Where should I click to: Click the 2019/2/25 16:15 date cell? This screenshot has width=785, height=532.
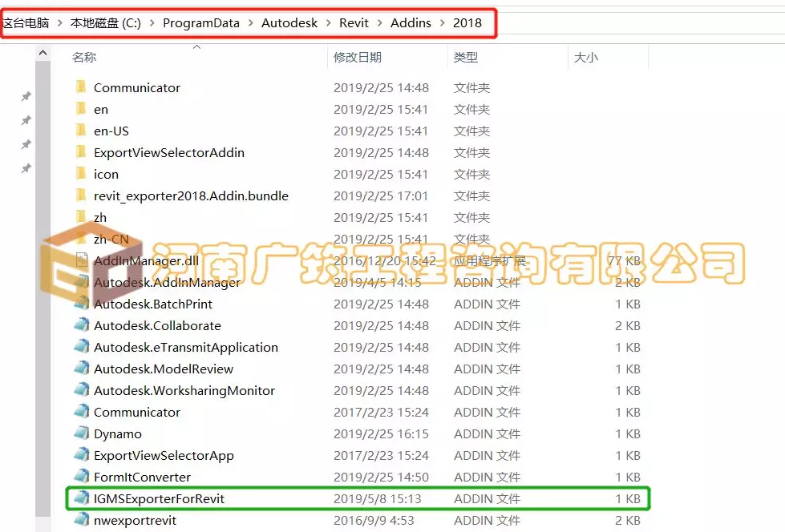coord(381,434)
